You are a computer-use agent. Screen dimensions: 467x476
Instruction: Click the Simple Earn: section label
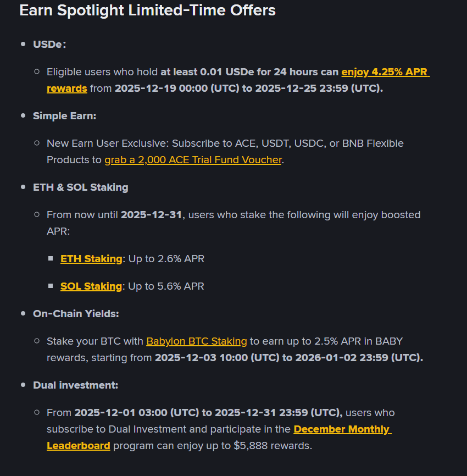(x=64, y=116)
